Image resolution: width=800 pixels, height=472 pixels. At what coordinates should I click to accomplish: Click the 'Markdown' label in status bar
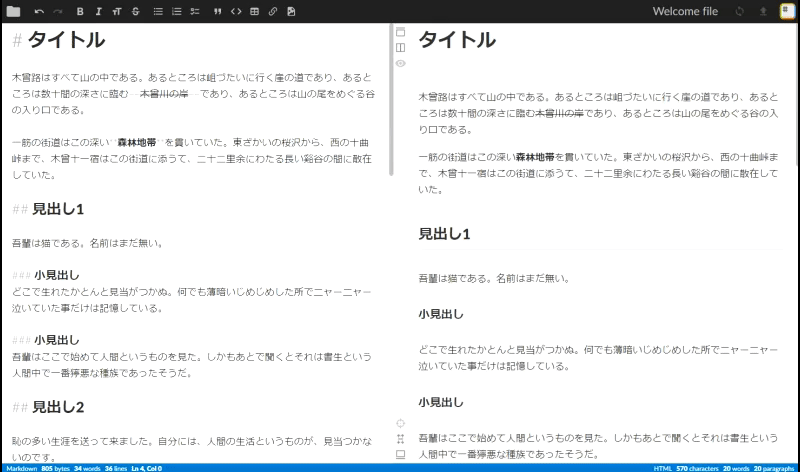coord(21,468)
